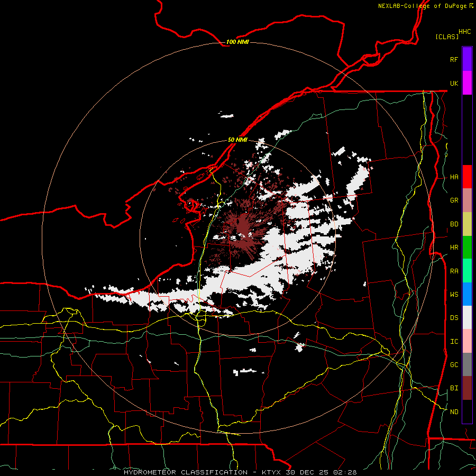Click the ND legend label
This screenshot has height=476, width=476.
point(454,412)
